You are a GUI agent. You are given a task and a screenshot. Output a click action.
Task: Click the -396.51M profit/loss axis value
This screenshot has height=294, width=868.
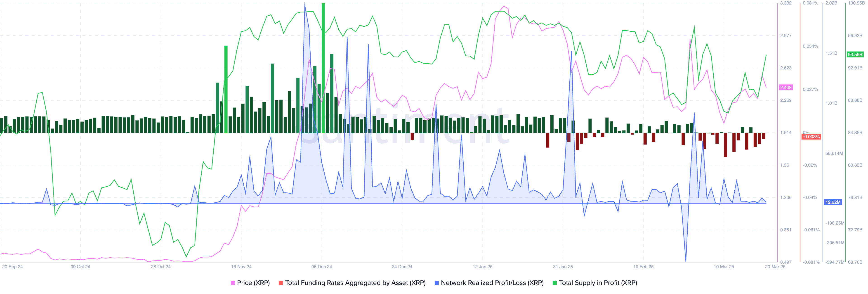pyautogui.click(x=835, y=243)
